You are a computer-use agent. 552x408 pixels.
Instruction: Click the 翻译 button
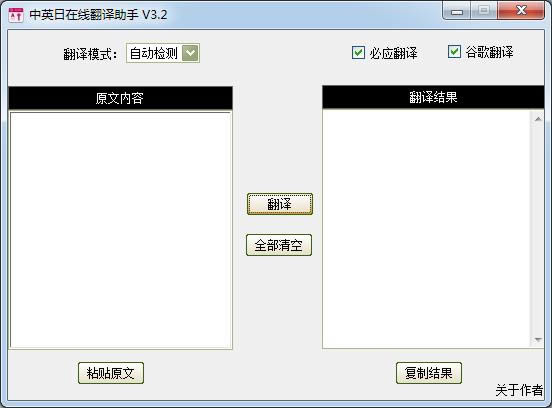[280, 204]
